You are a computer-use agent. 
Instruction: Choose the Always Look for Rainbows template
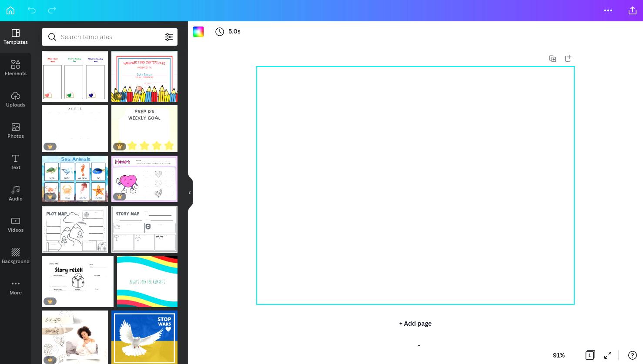point(147,281)
